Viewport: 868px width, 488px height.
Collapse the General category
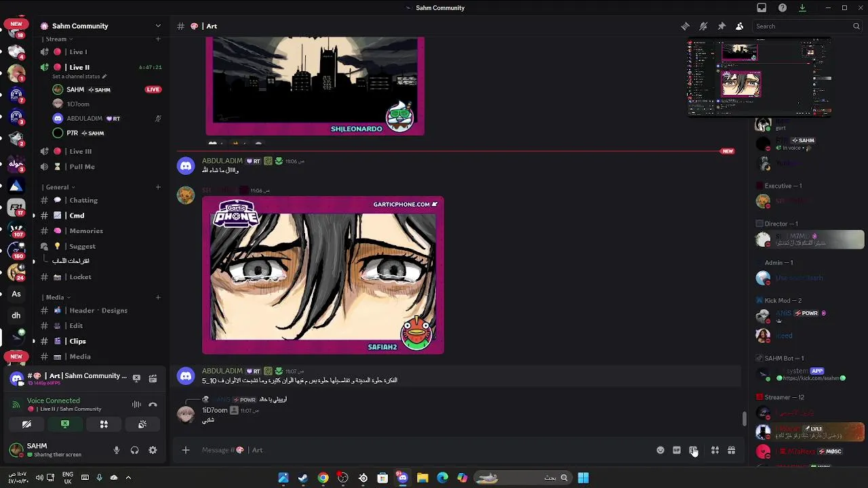coord(58,187)
